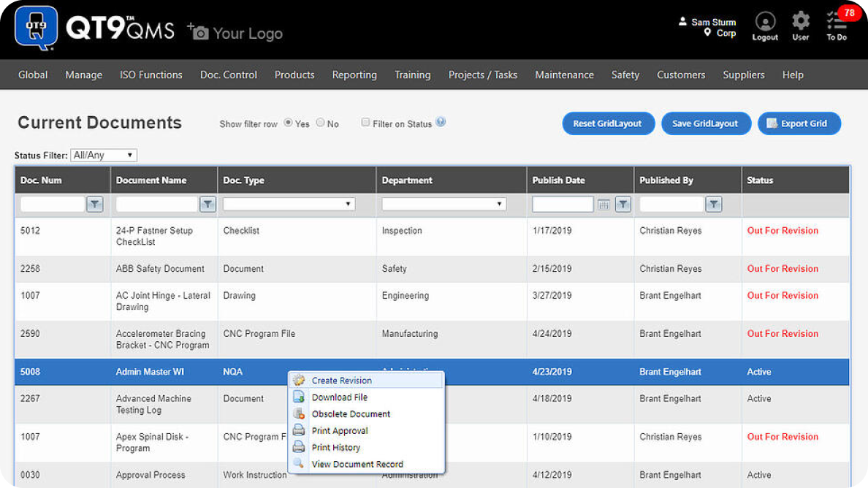Image resolution: width=868 pixels, height=488 pixels.
Task: Click the Published By filter funnel icon
Action: [714, 205]
